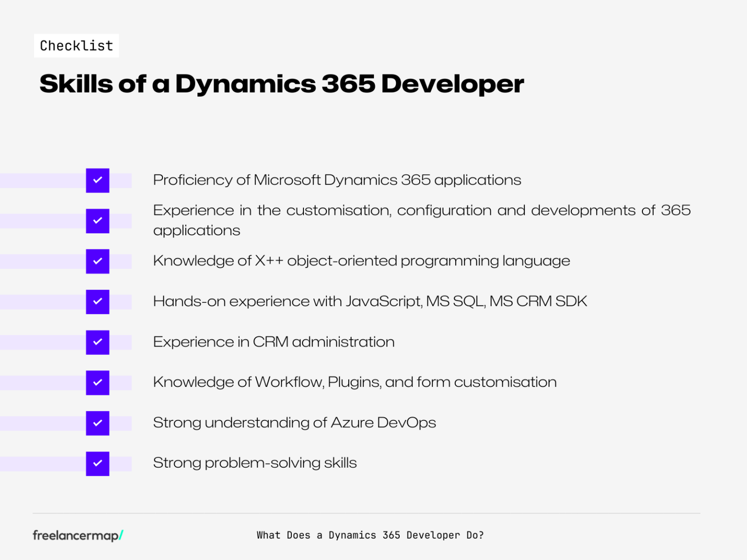
Task: Uncheck the customisation and configuration experience box
Action: (x=97, y=221)
